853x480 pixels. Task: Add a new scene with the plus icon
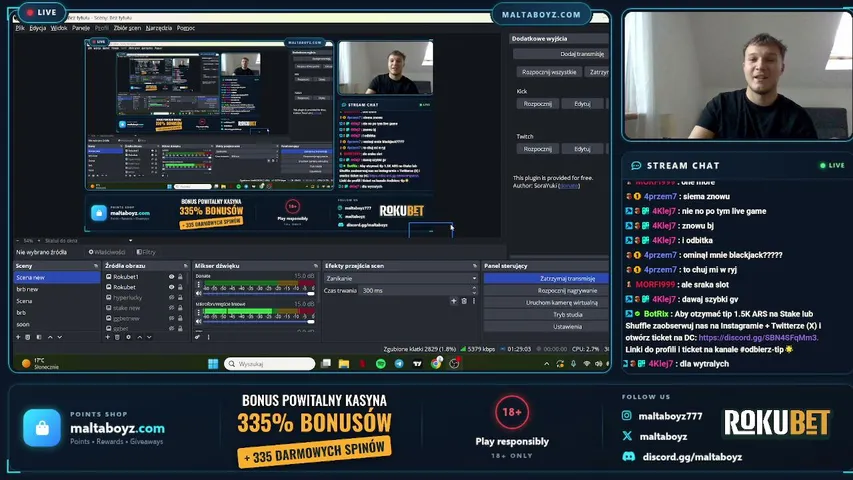[x=18, y=337]
